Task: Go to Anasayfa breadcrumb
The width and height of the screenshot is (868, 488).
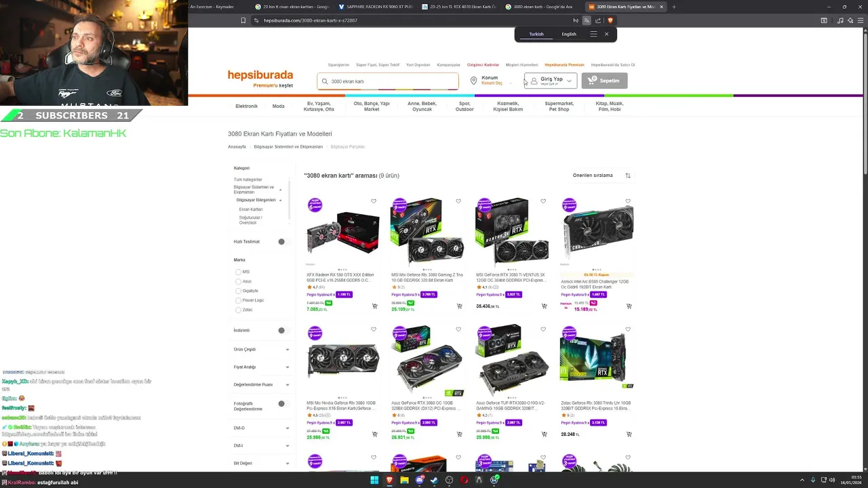Action: point(237,147)
